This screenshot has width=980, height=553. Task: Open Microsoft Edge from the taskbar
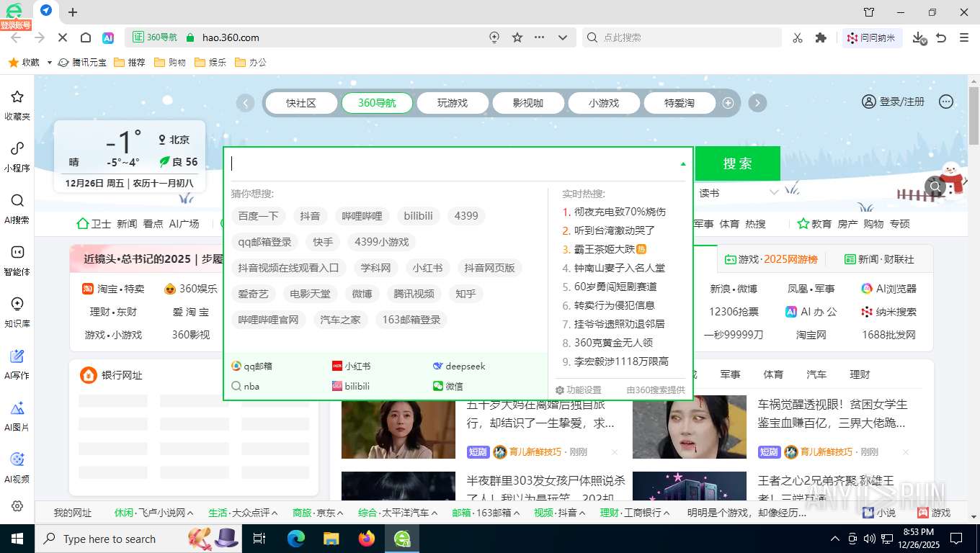295,538
